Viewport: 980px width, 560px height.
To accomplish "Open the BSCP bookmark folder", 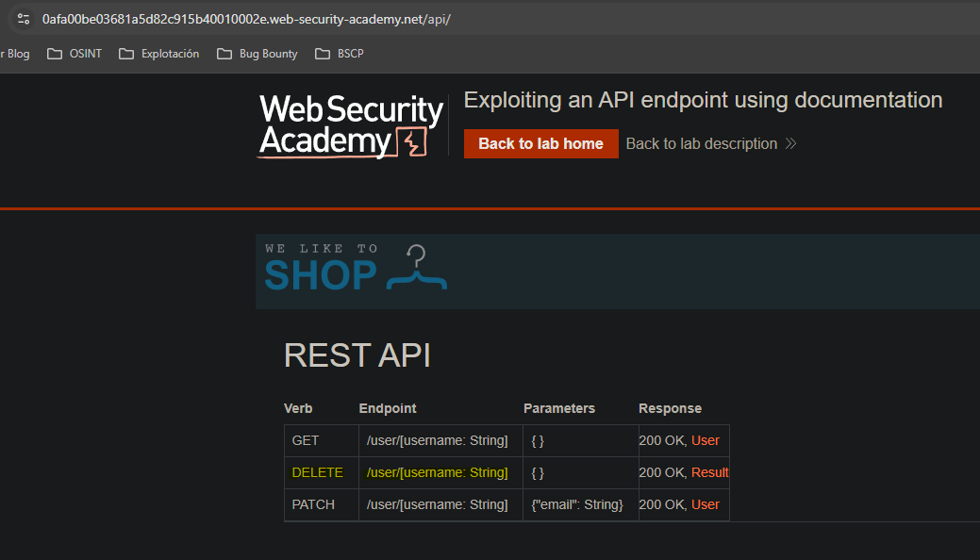I will point(340,54).
